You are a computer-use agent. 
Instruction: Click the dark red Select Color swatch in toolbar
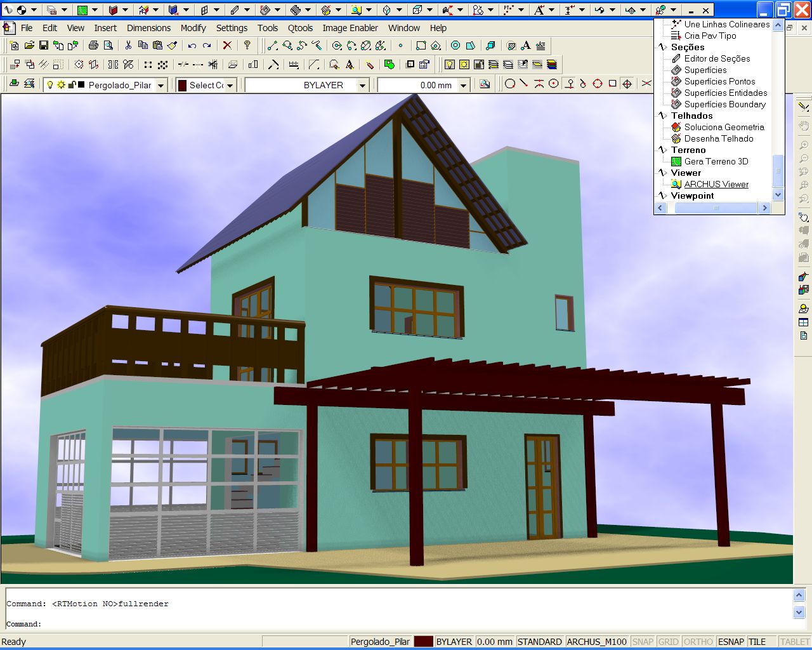[182, 85]
